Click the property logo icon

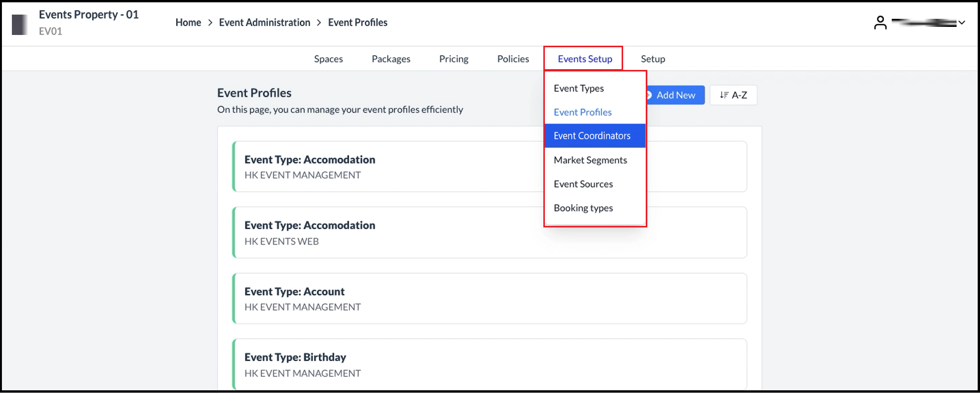coord(19,24)
